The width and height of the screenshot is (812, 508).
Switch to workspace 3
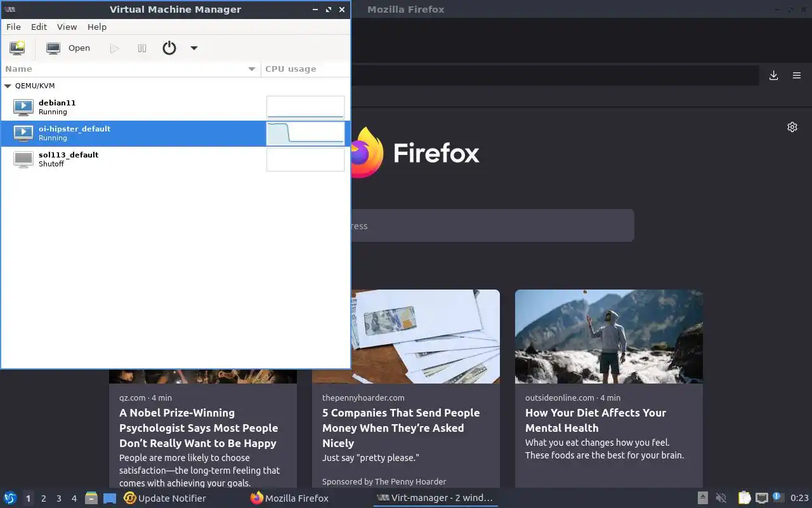[58, 498]
